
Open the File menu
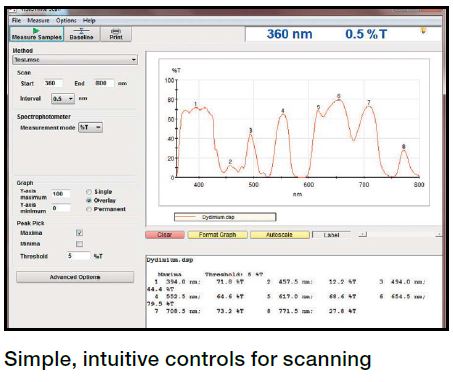[16, 20]
